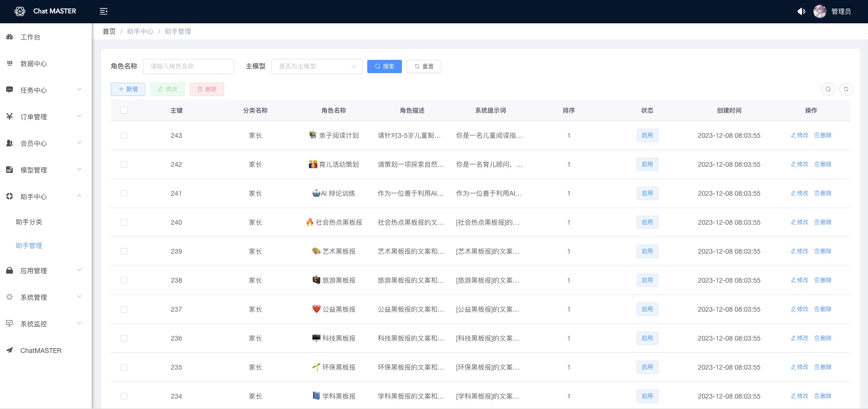Click the speaker announcement icon in header
Image resolution: width=868 pixels, height=409 pixels.
801,11
